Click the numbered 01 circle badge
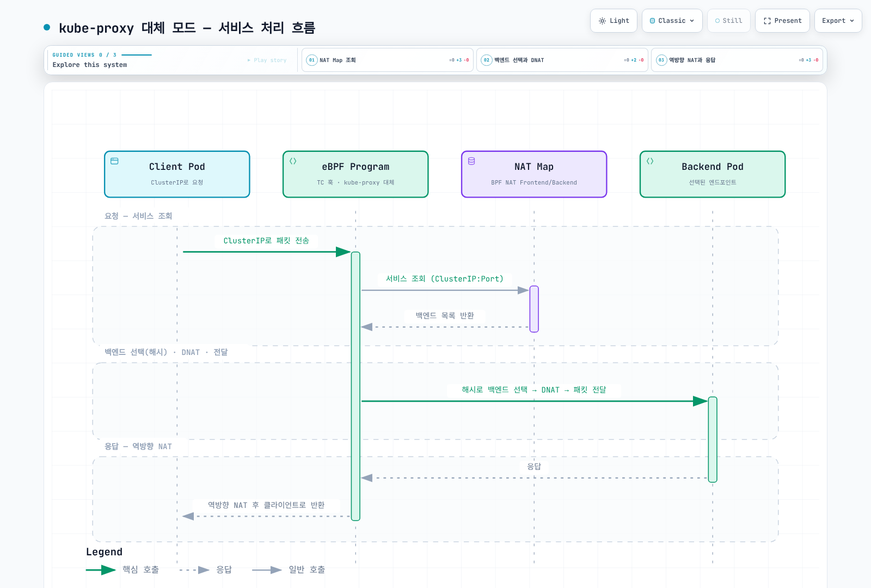The height and width of the screenshot is (588, 871). coord(312,60)
